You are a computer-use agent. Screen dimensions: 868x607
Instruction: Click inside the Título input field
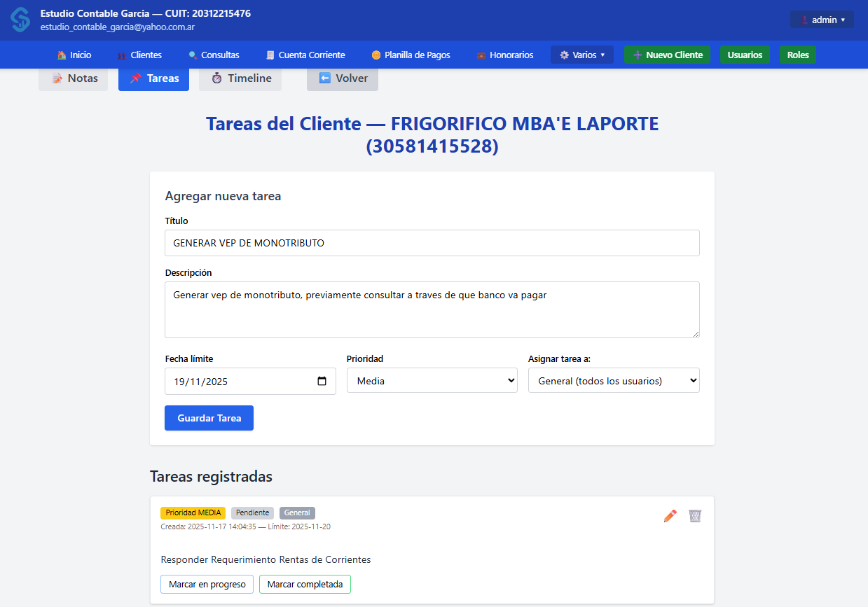[432, 243]
